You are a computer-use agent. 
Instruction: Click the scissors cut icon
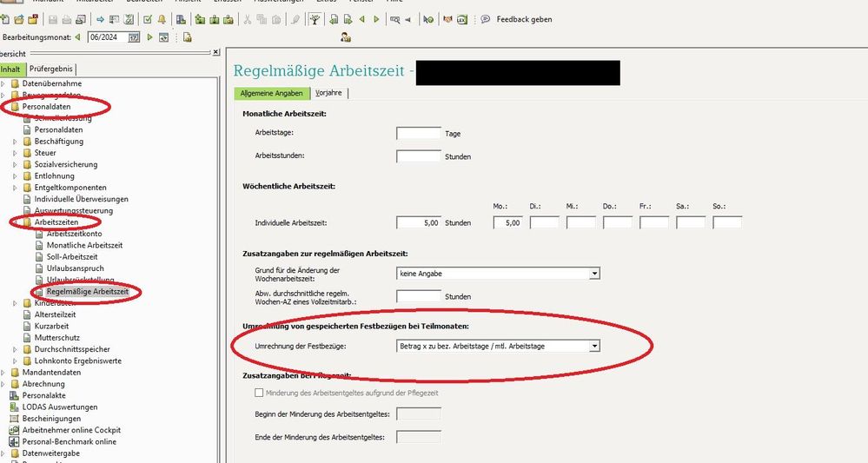point(247,19)
